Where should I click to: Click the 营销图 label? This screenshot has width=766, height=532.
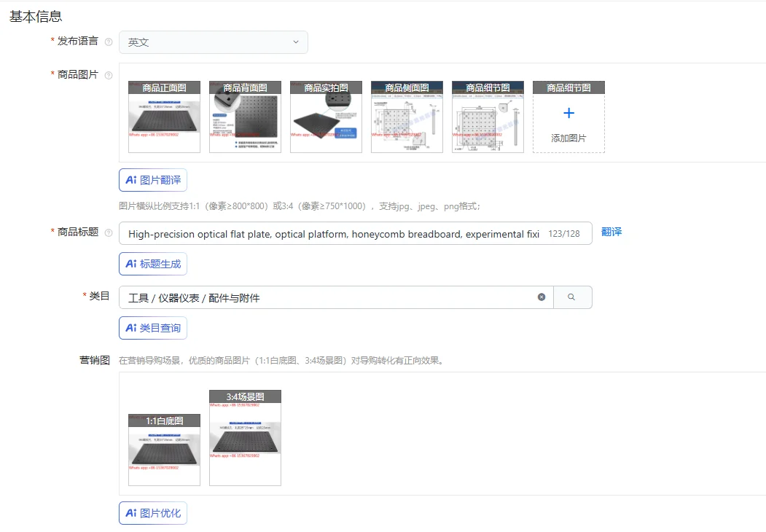95,361
